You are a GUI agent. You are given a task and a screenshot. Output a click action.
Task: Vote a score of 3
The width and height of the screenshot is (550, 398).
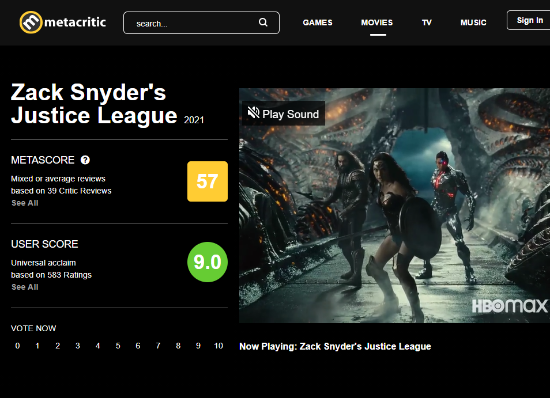pos(78,346)
